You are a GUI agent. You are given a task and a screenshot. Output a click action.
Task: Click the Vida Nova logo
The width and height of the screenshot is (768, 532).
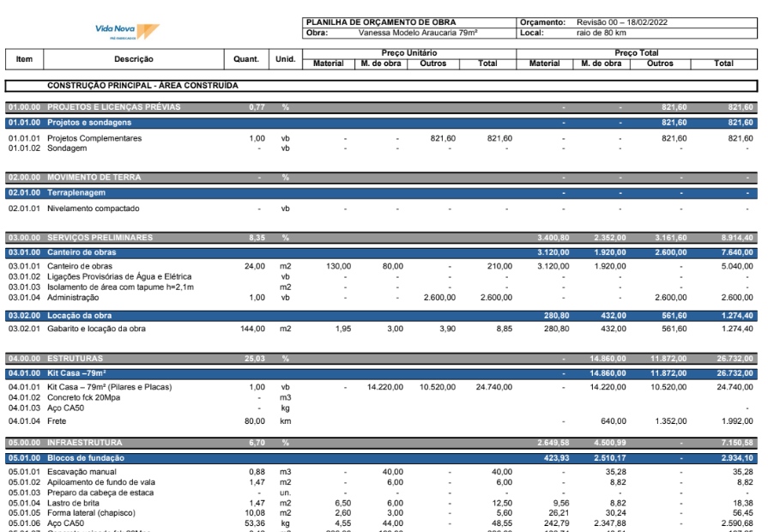click(x=126, y=32)
